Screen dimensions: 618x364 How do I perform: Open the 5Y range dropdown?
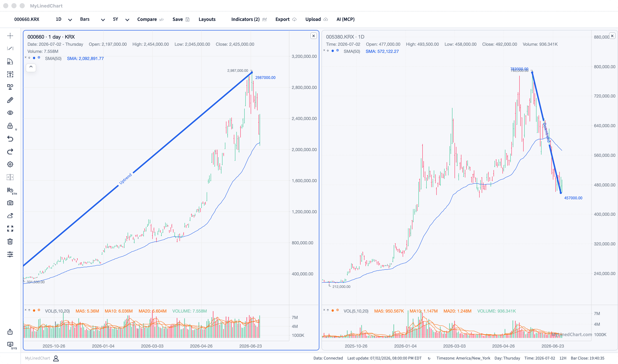tap(121, 19)
